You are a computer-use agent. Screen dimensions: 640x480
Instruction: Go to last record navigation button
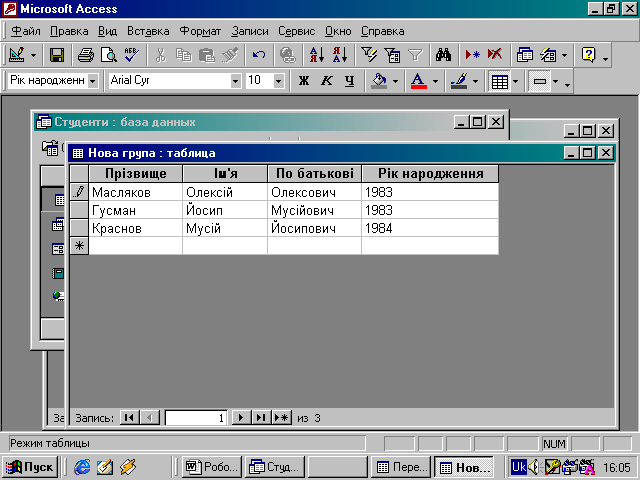click(x=260, y=418)
